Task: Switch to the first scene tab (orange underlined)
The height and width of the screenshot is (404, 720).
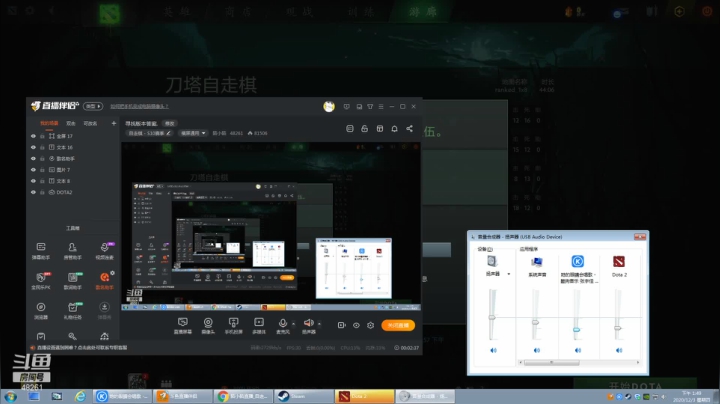Action: (x=49, y=123)
